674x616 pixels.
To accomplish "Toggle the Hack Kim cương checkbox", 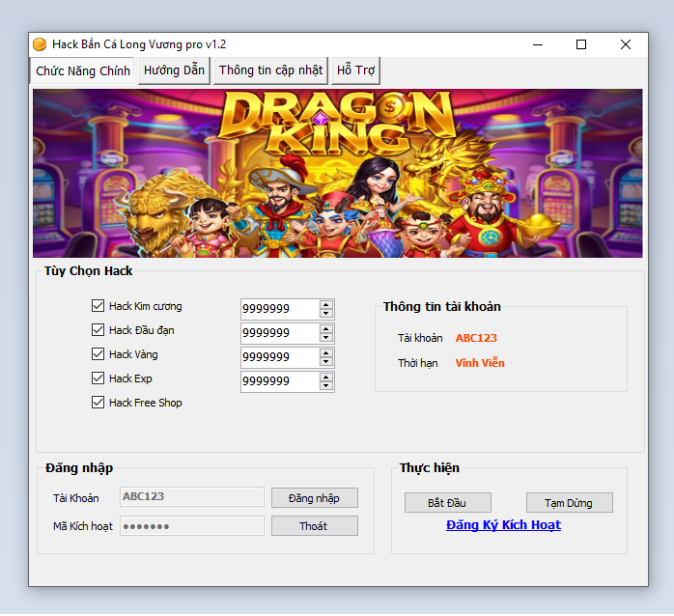I will [x=98, y=306].
